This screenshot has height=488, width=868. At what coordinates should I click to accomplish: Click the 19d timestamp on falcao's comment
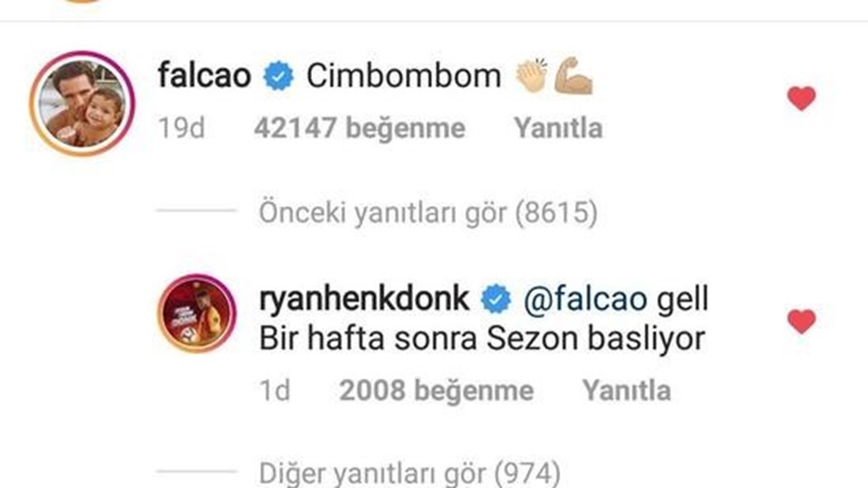[x=182, y=128]
